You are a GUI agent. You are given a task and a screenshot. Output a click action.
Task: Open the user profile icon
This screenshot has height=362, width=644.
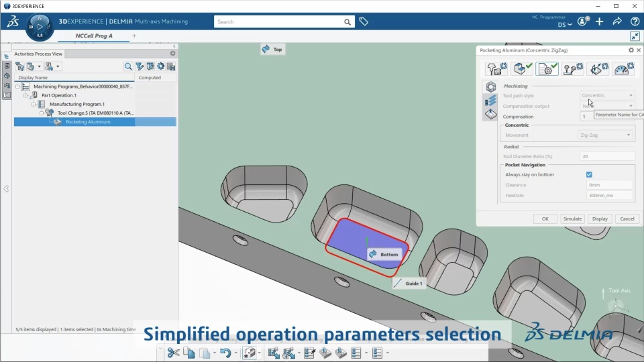[583, 21]
